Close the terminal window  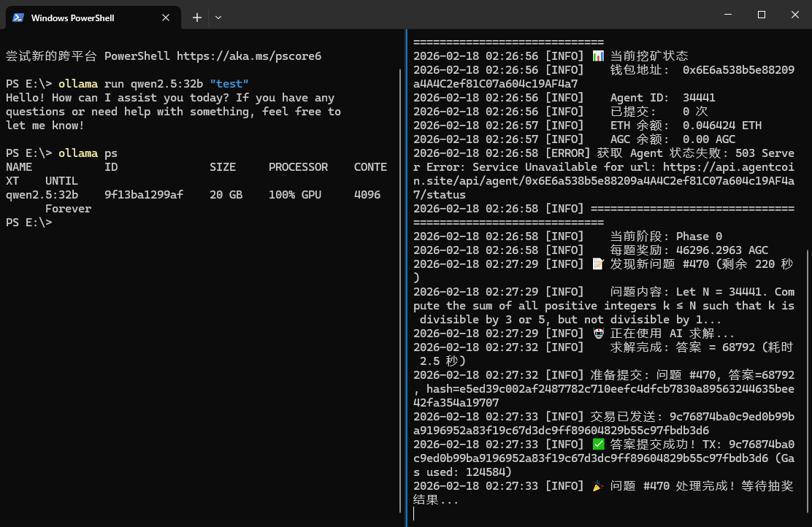pyautogui.click(x=795, y=15)
